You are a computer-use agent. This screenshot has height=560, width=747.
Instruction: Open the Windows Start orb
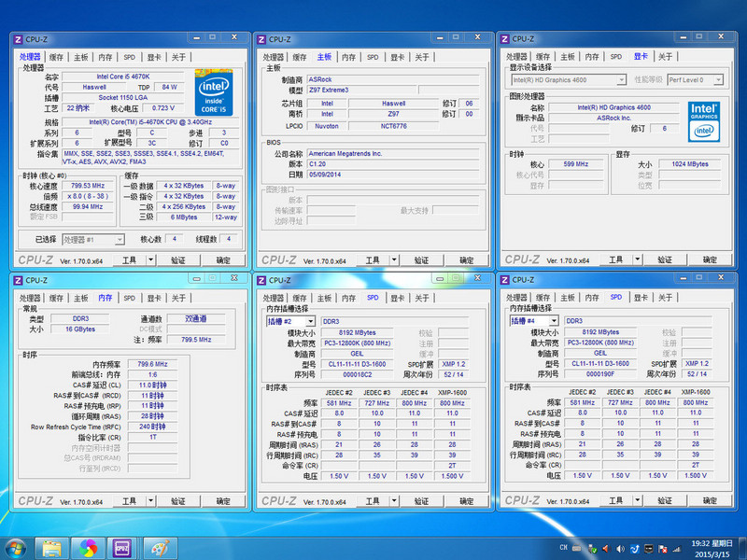15,547
